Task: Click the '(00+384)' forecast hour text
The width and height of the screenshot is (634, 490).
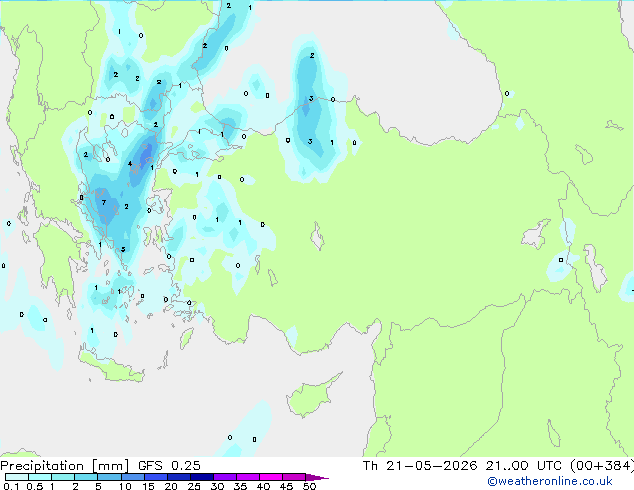Action: click(x=602, y=466)
